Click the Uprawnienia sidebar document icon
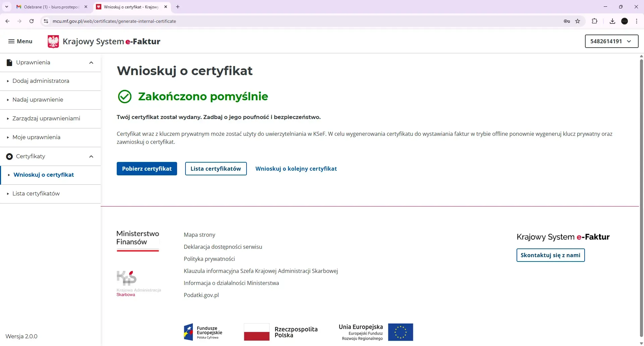The width and height of the screenshot is (644, 346). click(x=9, y=62)
